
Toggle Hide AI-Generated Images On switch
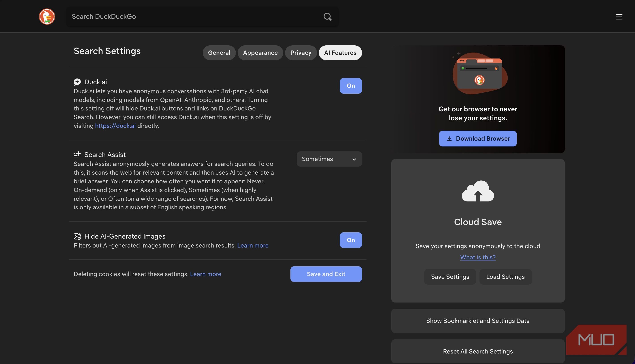click(x=351, y=240)
